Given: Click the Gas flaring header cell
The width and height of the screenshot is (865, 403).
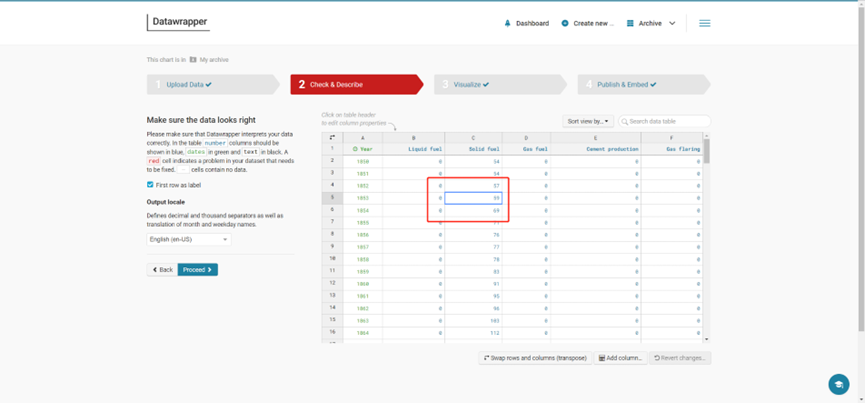Looking at the screenshot, I should (x=672, y=149).
